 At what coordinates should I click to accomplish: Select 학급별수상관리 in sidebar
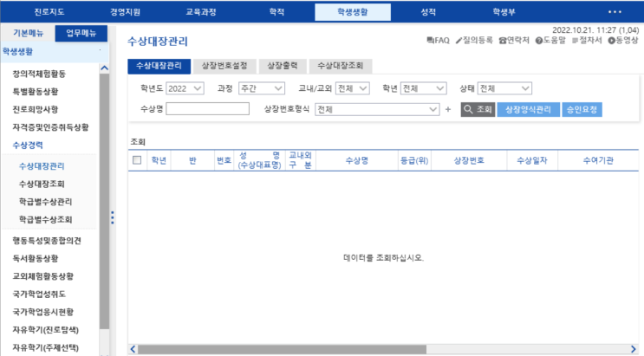(45, 202)
